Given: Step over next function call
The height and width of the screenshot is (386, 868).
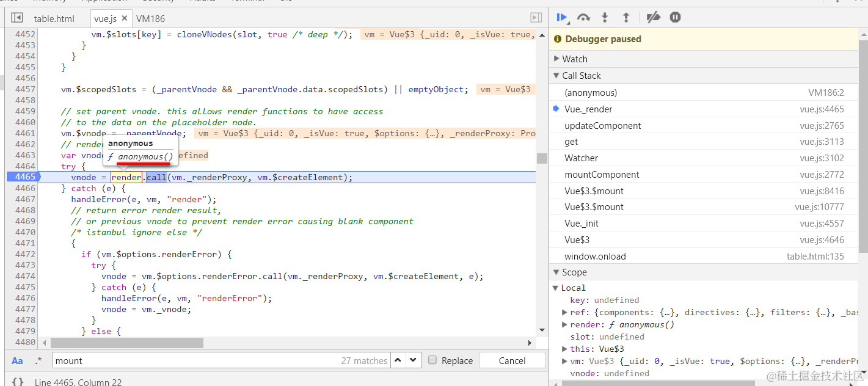Looking at the screenshot, I should [583, 18].
